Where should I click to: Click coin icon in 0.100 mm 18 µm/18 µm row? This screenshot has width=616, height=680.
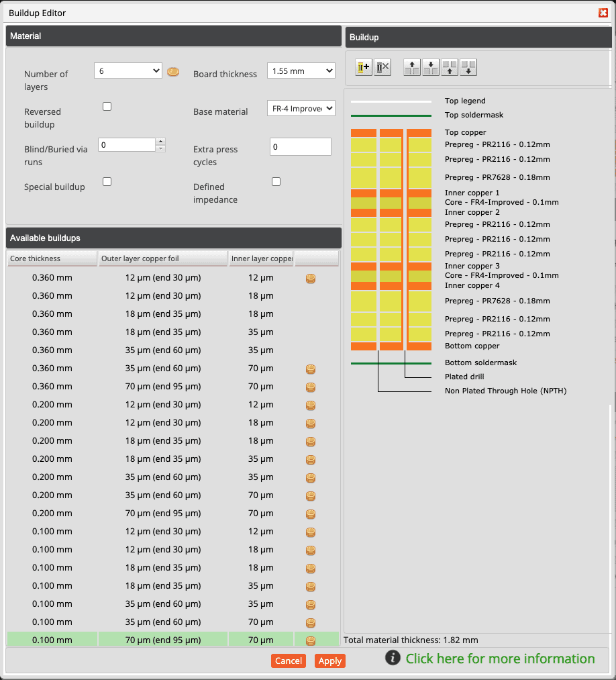311,568
